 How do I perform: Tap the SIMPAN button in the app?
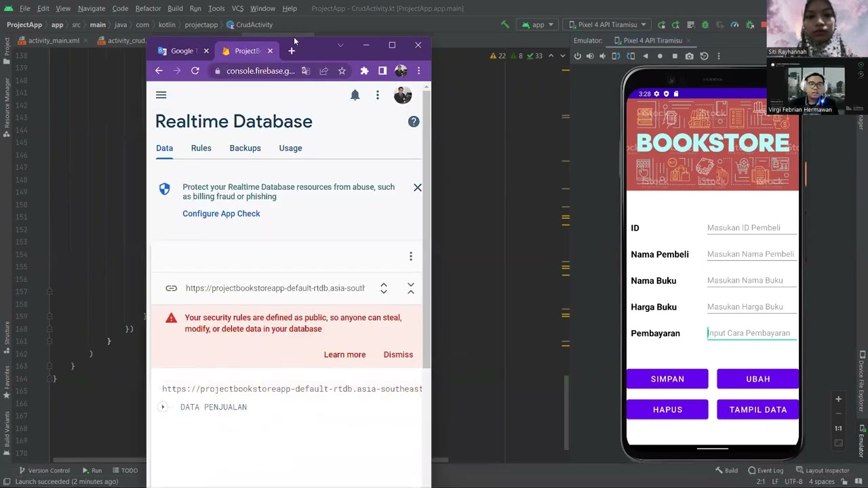click(x=667, y=379)
